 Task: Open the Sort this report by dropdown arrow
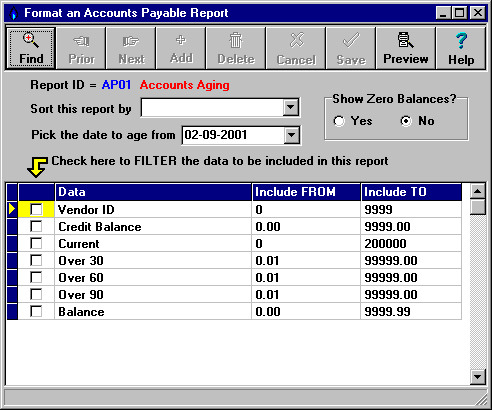tap(291, 107)
